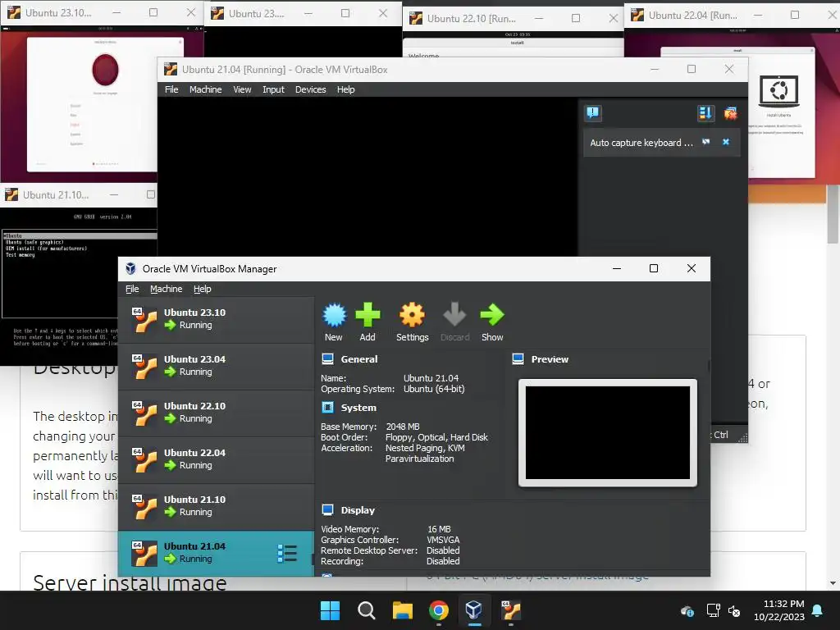This screenshot has width=840, height=630.
Task: Toggle notification center icon in Ubuntu 21.04 window
Action: point(592,112)
